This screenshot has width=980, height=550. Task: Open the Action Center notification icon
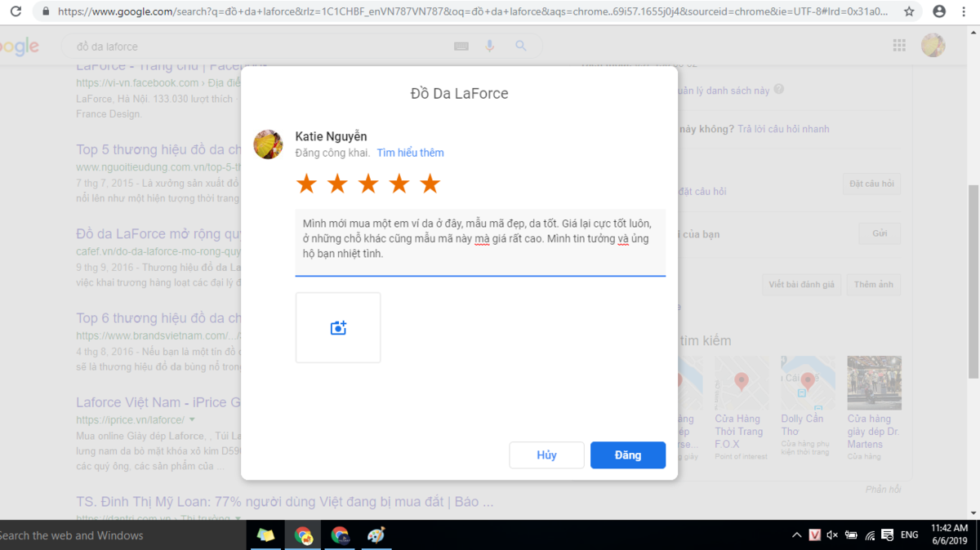coord(888,535)
